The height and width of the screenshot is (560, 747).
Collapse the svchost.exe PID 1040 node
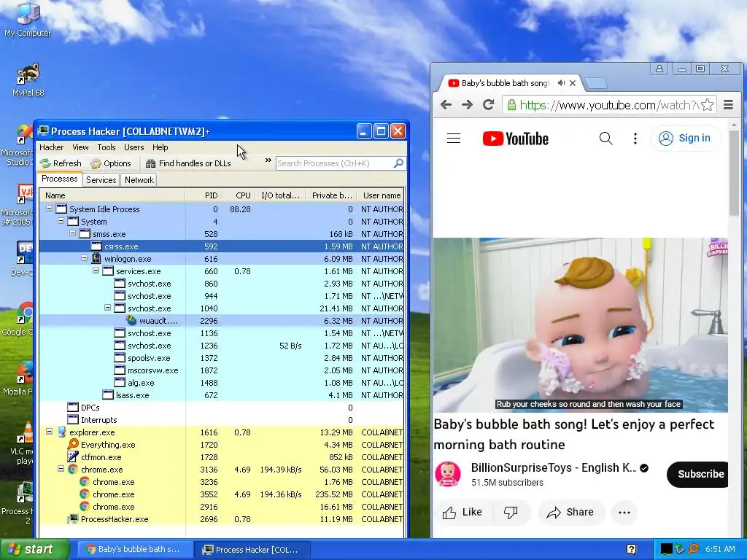(x=107, y=308)
